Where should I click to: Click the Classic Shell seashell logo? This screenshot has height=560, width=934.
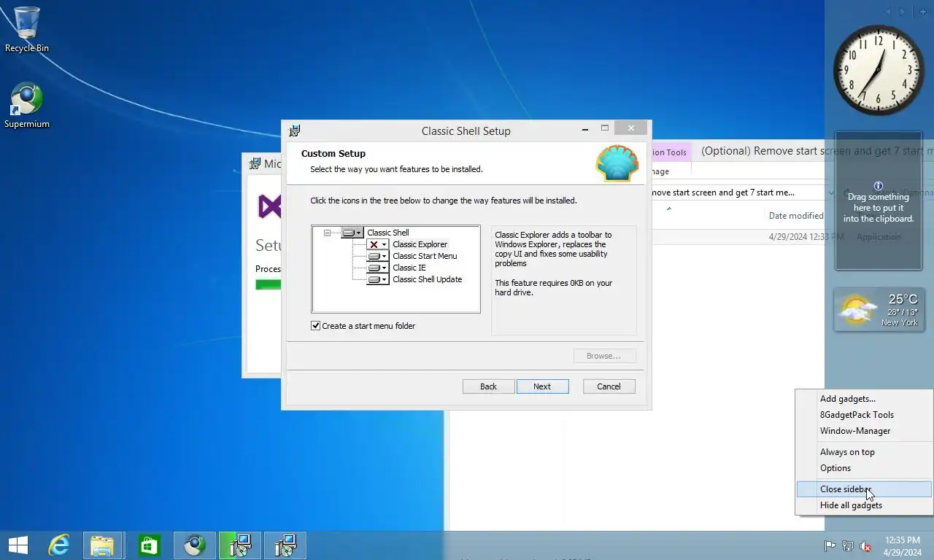pyautogui.click(x=617, y=163)
